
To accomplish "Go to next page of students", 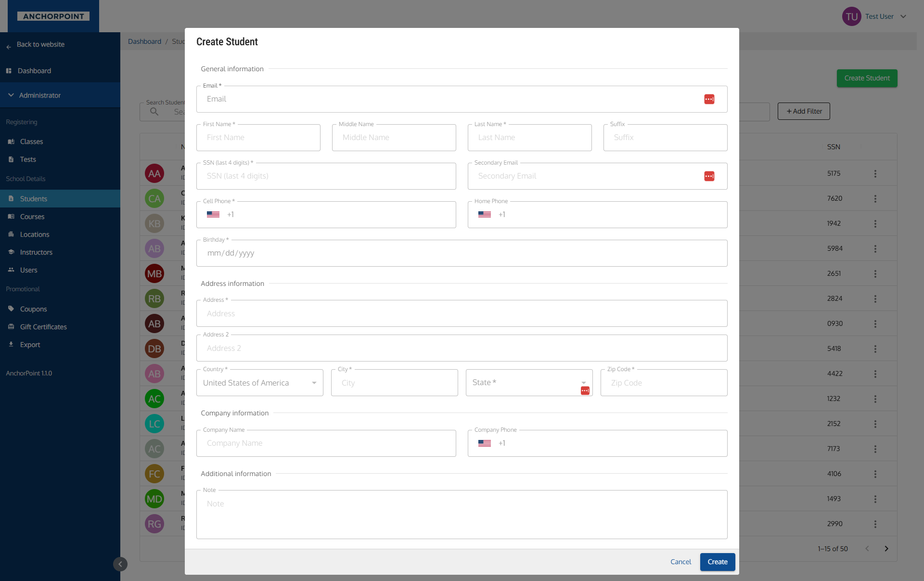I will (x=886, y=549).
